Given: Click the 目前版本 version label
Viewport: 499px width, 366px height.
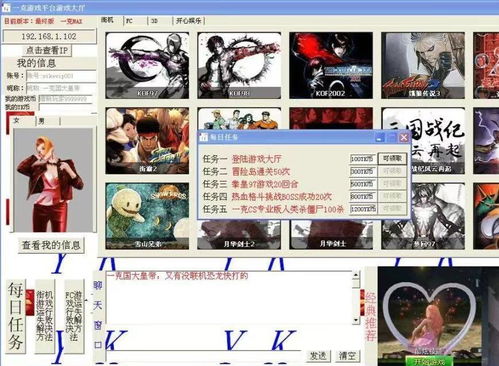Looking at the screenshot, I should [43, 21].
